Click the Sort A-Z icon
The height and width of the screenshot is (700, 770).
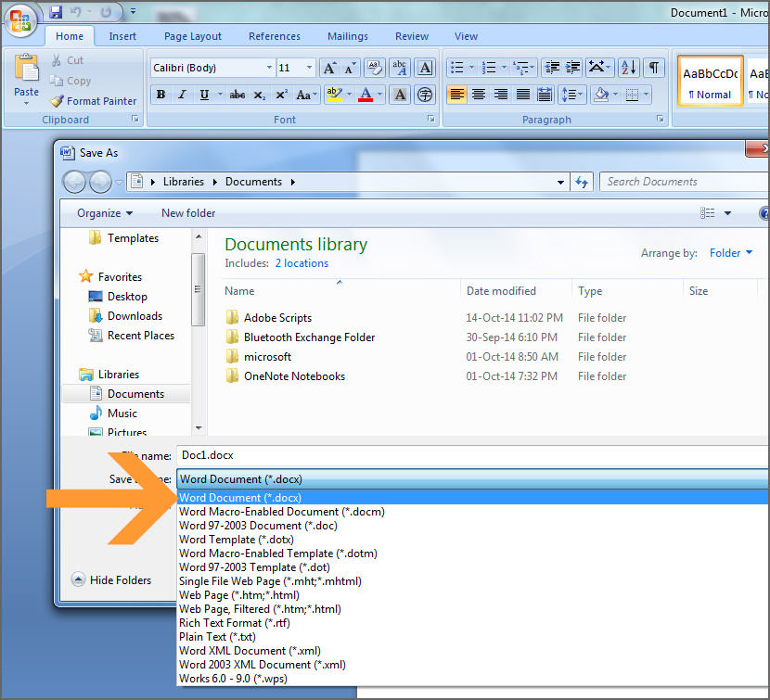[629, 68]
